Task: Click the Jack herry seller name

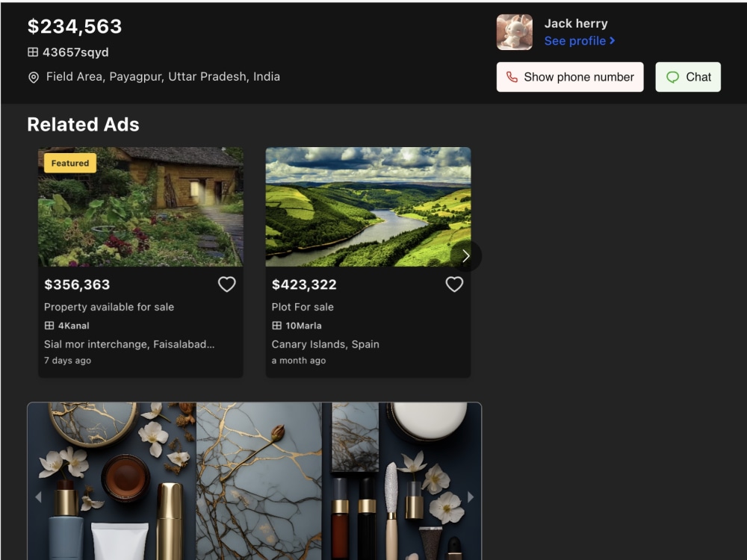Action: pyautogui.click(x=576, y=23)
